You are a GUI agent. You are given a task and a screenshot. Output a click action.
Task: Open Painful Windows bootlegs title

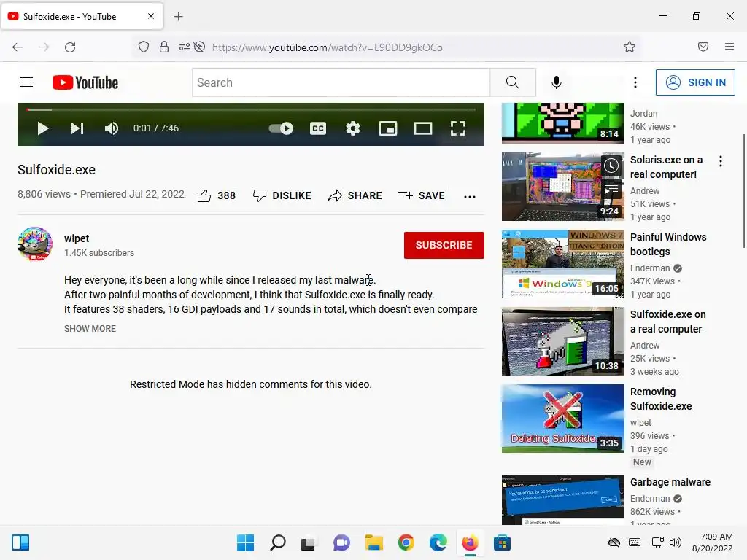pyautogui.click(x=668, y=244)
